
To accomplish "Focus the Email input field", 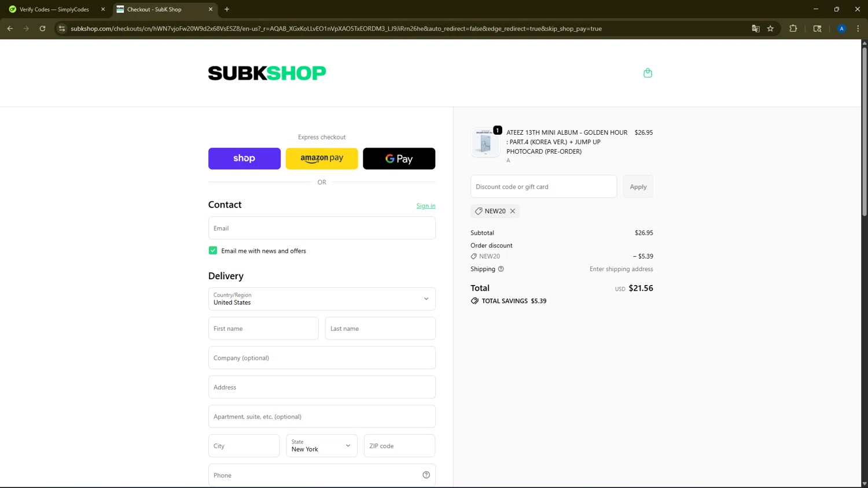I will (322, 228).
